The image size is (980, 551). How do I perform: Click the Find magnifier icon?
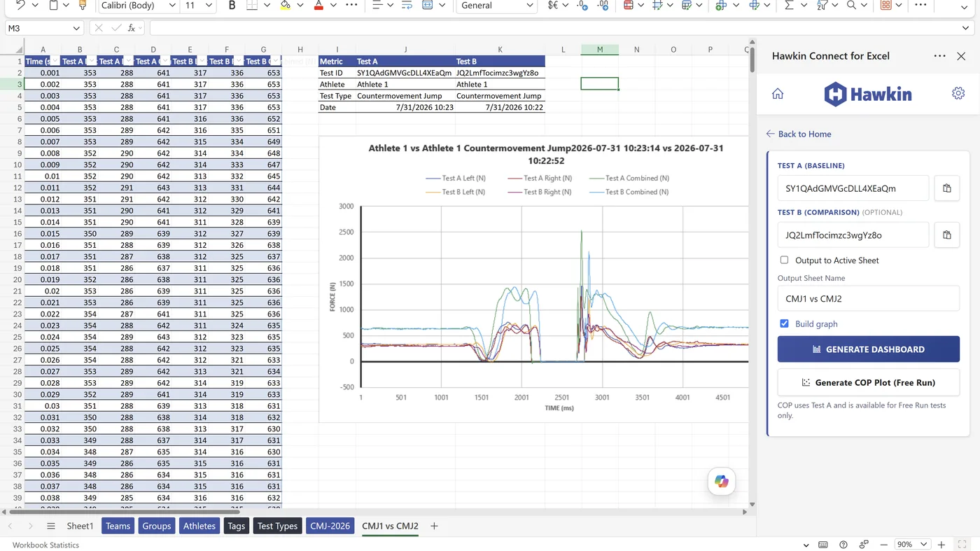click(851, 5)
